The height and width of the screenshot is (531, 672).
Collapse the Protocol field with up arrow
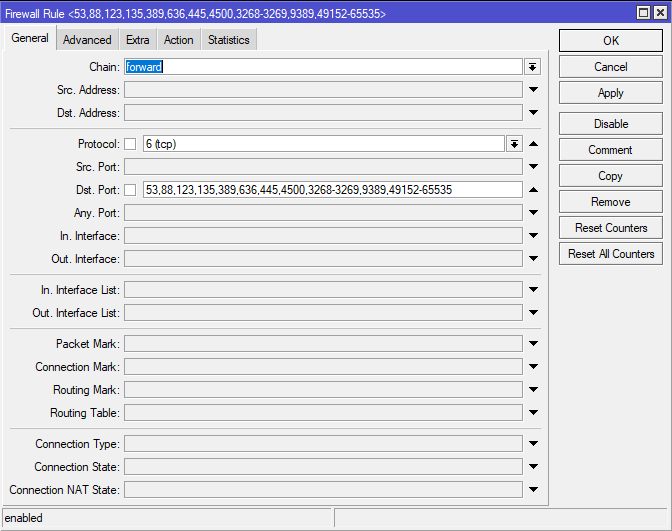pyautogui.click(x=533, y=144)
